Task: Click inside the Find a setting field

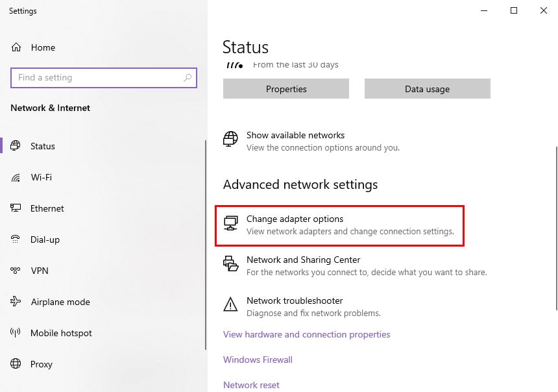Action: point(104,78)
